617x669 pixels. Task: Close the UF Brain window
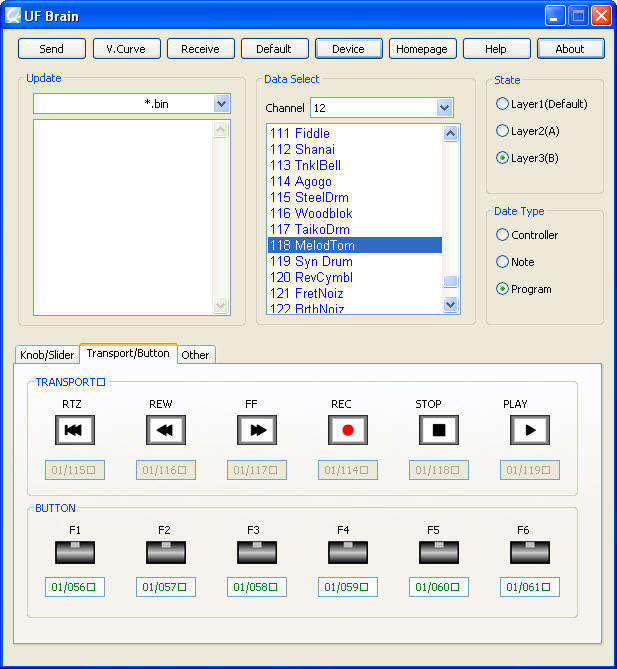tap(601, 16)
